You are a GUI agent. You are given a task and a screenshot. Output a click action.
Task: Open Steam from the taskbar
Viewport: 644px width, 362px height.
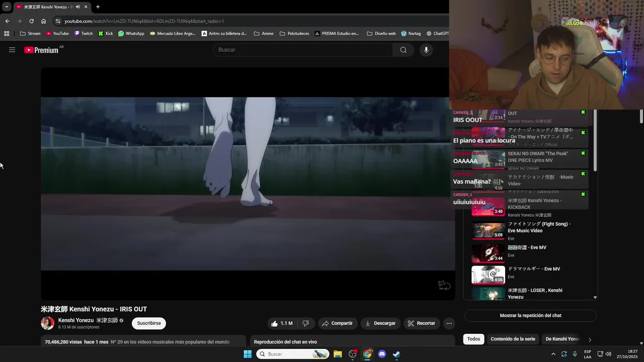(396, 354)
